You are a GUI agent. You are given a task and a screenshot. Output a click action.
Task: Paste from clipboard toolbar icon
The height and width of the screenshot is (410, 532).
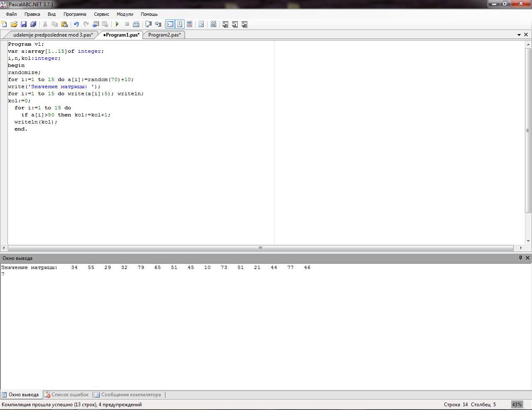64,24
